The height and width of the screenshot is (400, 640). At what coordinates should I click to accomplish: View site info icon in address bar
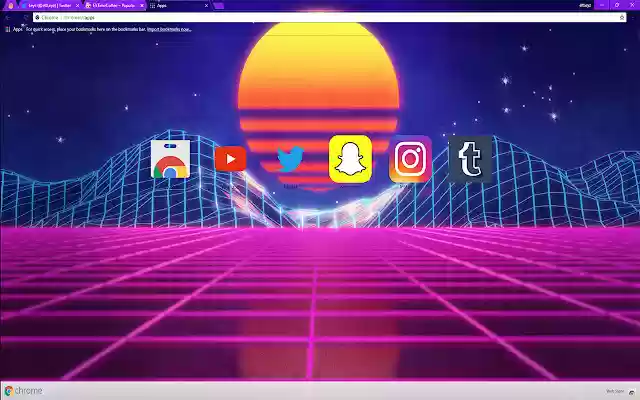[38, 18]
